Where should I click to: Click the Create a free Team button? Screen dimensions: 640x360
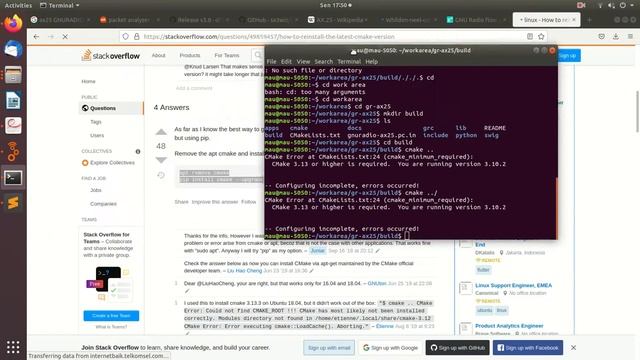pos(111,316)
